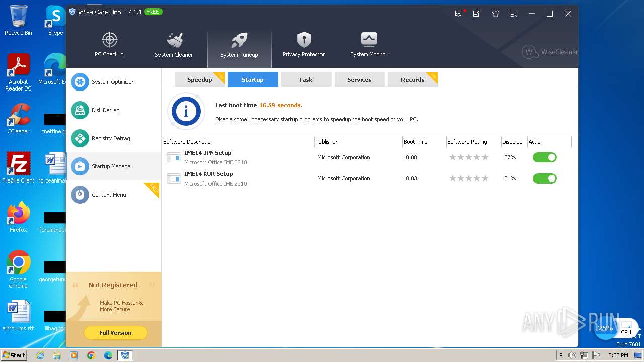Click the Start button
Viewport: 644px width, 362px height.
(14, 355)
